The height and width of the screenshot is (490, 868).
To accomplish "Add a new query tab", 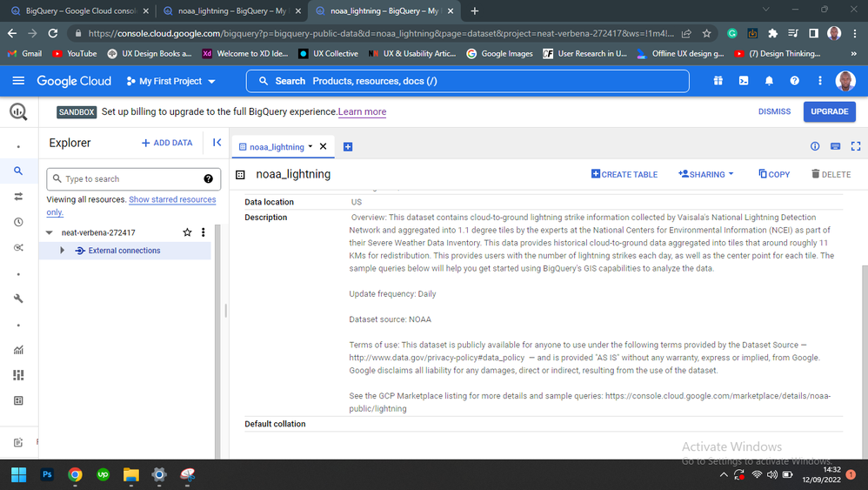I will click(348, 147).
